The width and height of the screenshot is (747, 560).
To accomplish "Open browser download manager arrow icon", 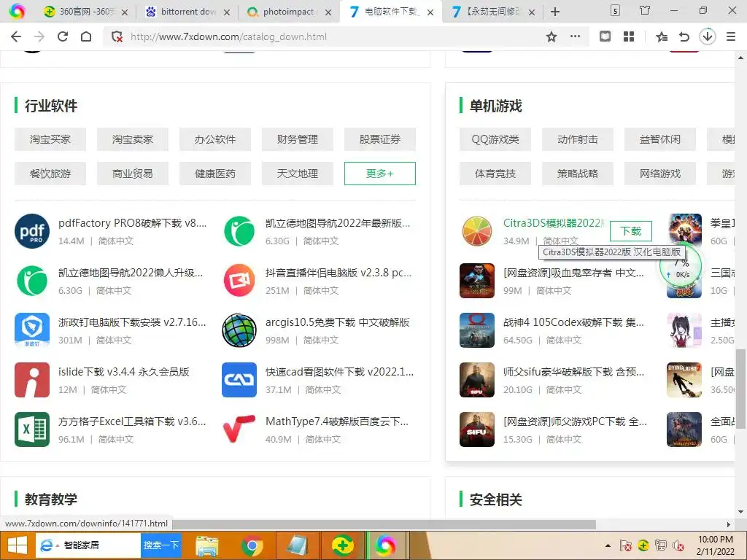I will pos(708,36).
